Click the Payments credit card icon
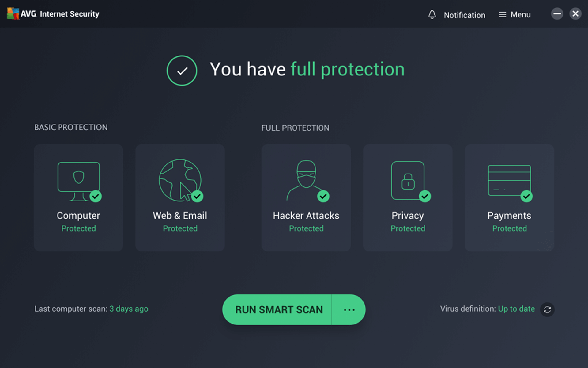 pos(509,180)
